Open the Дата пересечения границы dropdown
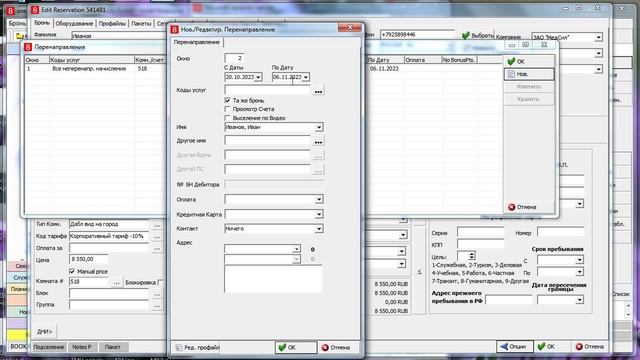 (x=579, y=300)
